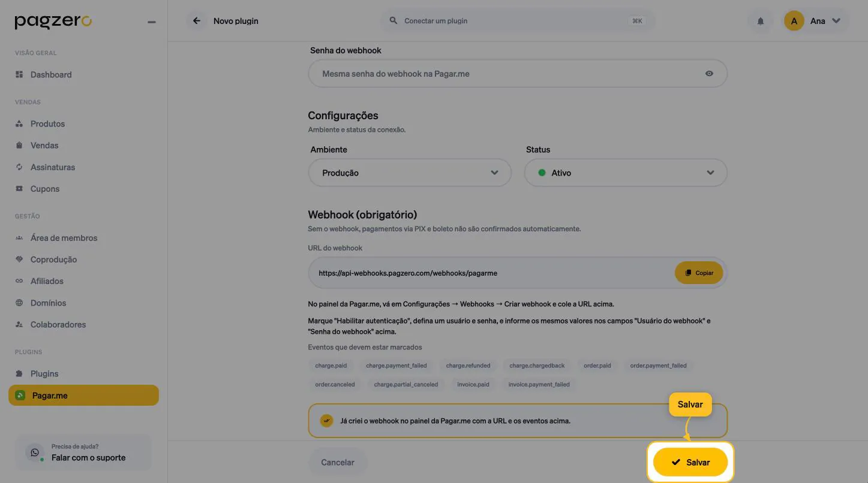Click the Ana avatar circle
Image resolution: width=868 pixels, height=483 pixels.
(794, 21)
